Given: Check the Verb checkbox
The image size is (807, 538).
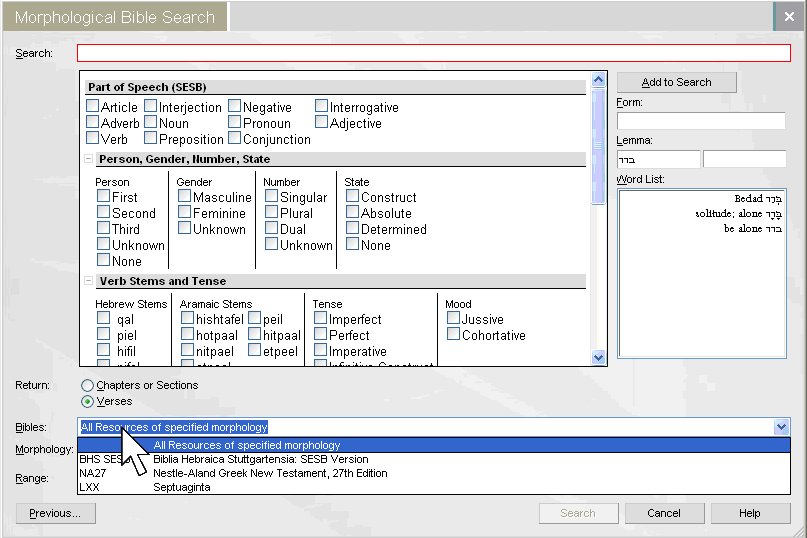Looking at the screenshot, I should (x=93, y=138).
